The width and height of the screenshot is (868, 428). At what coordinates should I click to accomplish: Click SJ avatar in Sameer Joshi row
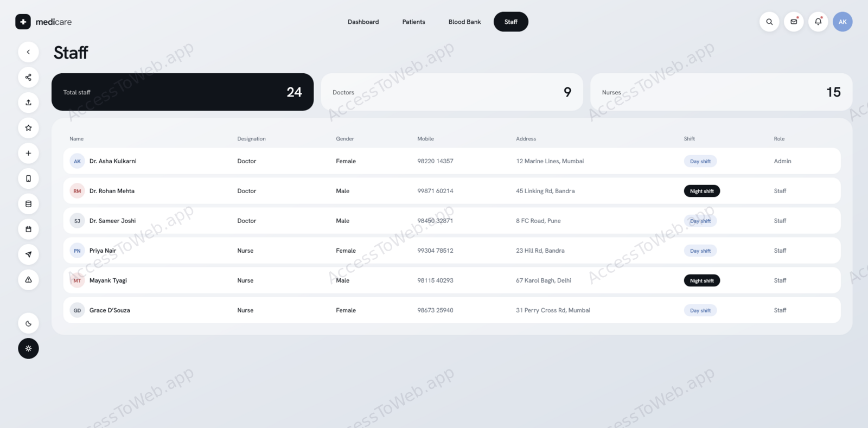coord(77,221)
